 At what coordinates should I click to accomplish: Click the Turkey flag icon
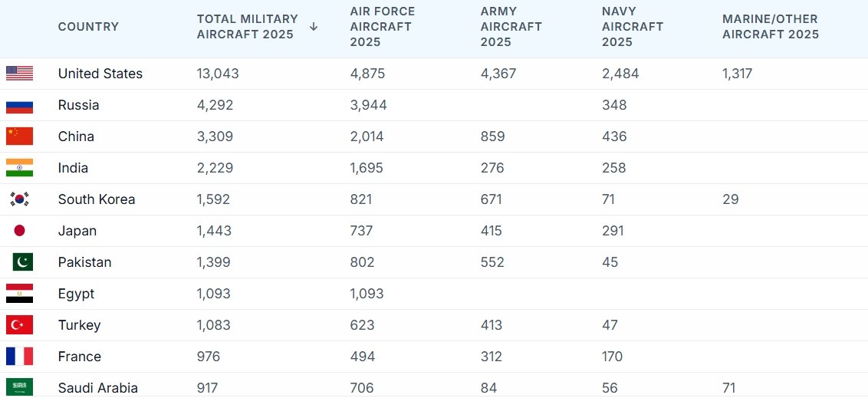tap(19, 325)
